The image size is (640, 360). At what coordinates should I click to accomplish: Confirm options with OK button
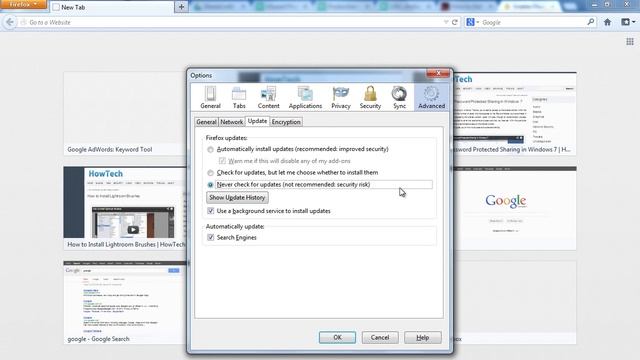337,338
